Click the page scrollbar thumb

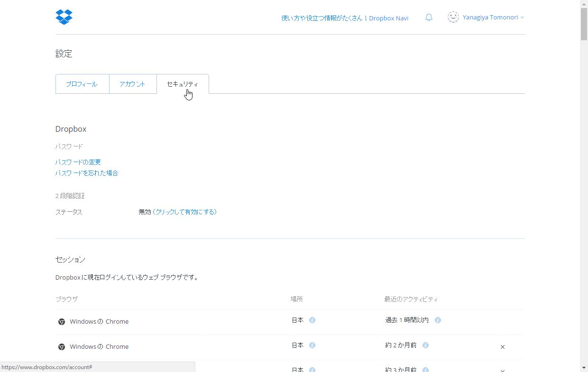coord(584,24)
